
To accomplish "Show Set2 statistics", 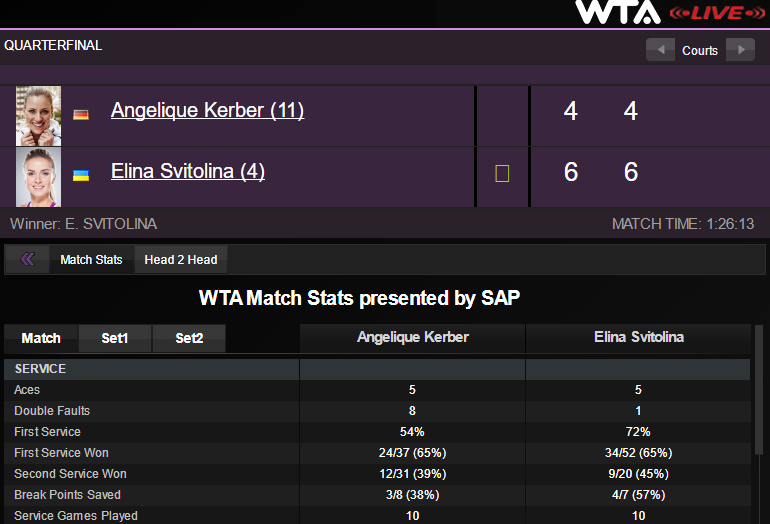I will 189,338.
